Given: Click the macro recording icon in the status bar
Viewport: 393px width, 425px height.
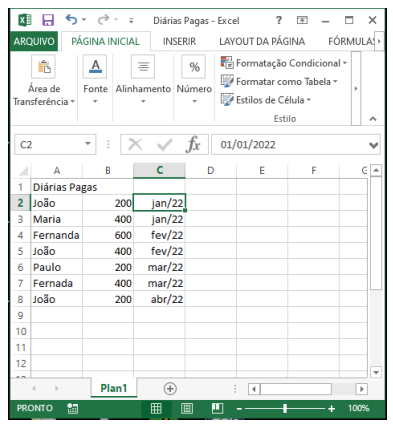Looking at the screenshot, I should click(72, 408).
